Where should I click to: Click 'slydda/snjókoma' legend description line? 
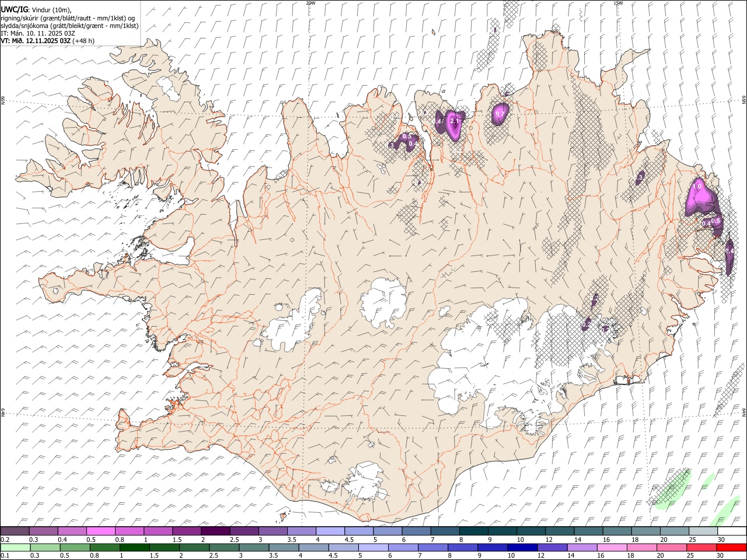point(70,26)
